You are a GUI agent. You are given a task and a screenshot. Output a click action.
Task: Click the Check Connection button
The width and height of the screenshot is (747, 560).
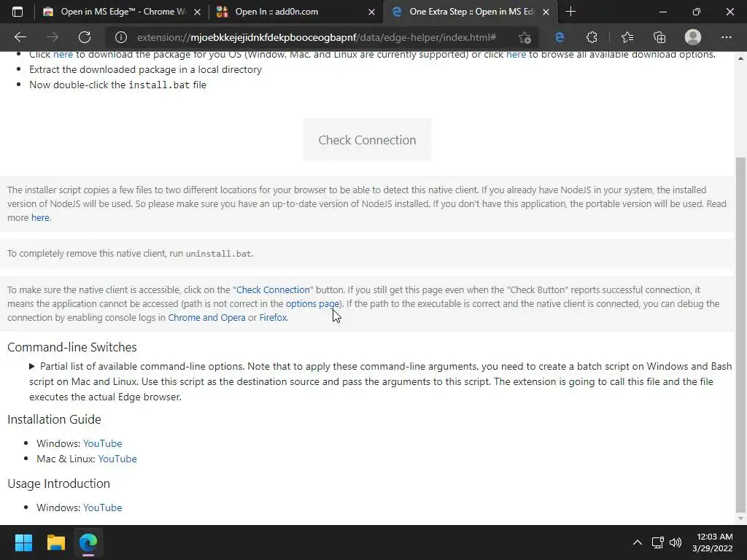pyautogui.click(x=367, y=139)
